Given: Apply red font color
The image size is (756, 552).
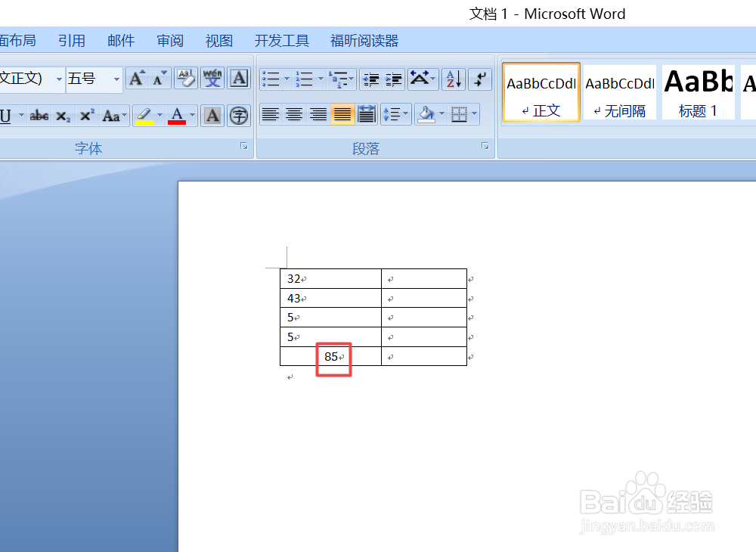Looking at the screenshot, I should (x=177, y=116).
